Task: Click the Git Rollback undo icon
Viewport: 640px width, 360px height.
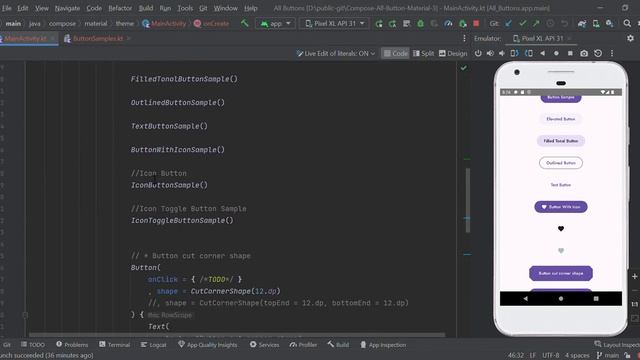Action: click(x=564, y=24)
